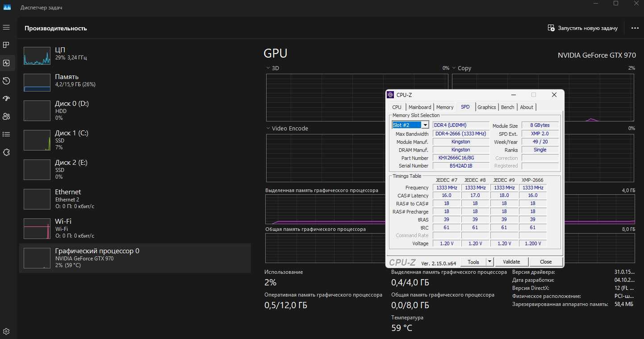
Task: Click the 8 GBytes module size field
Action: coord(540,125)
